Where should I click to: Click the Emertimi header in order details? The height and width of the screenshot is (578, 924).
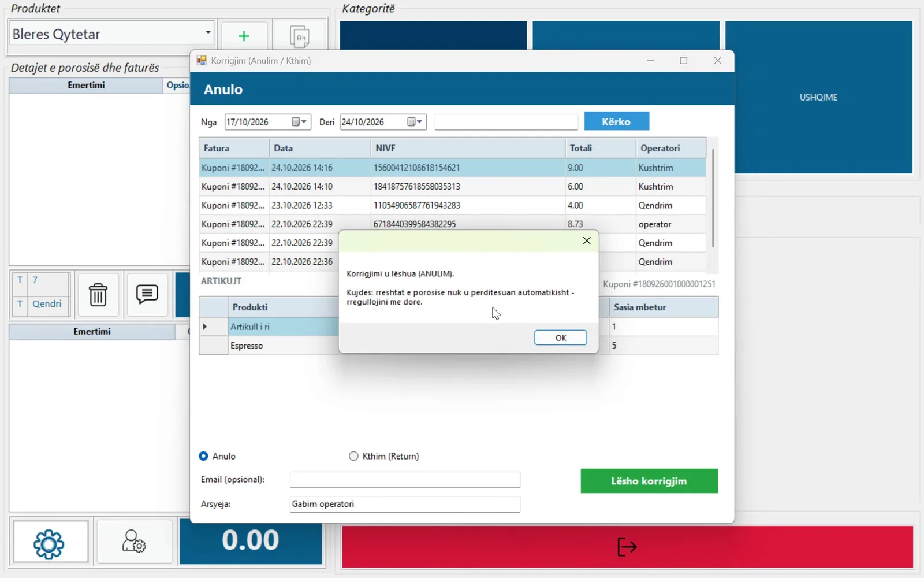86,85
